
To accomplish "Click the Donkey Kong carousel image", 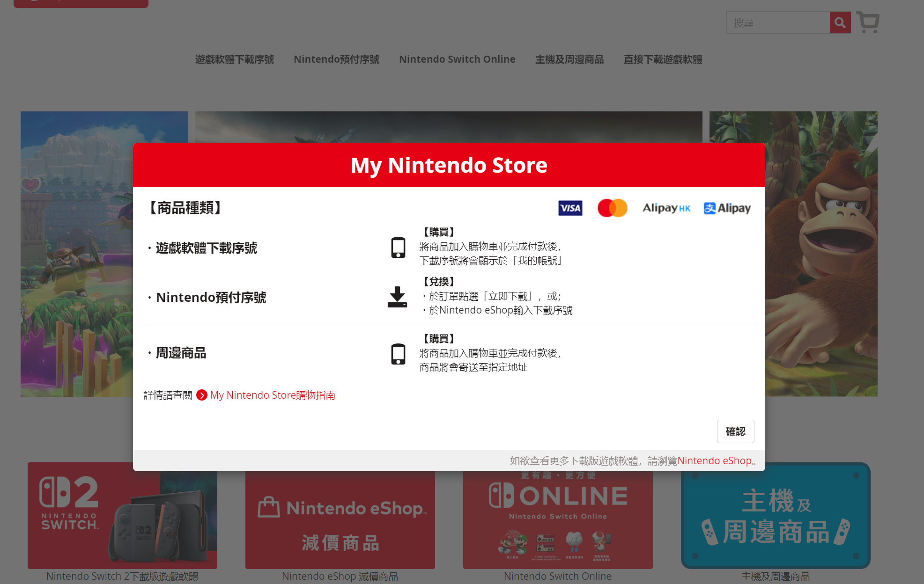I will tap(821, 254).
